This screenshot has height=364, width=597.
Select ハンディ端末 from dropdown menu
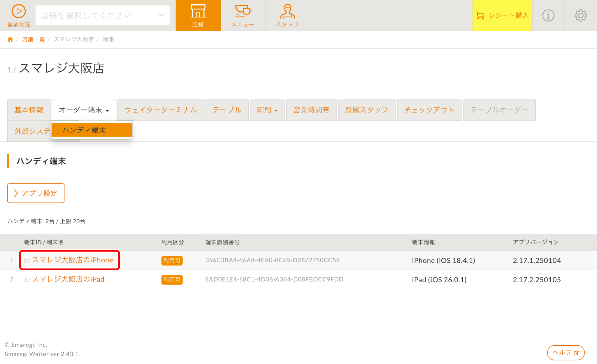pyautogui.click(x=92, y=130)
